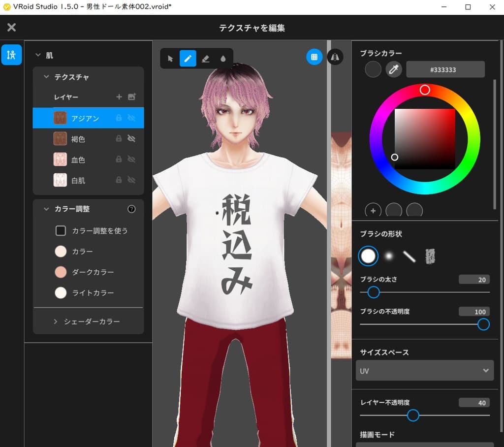Activate the Brush tool
Viewport: 504px width, 447px height.
pyautogui.click(x=188, y=59)
